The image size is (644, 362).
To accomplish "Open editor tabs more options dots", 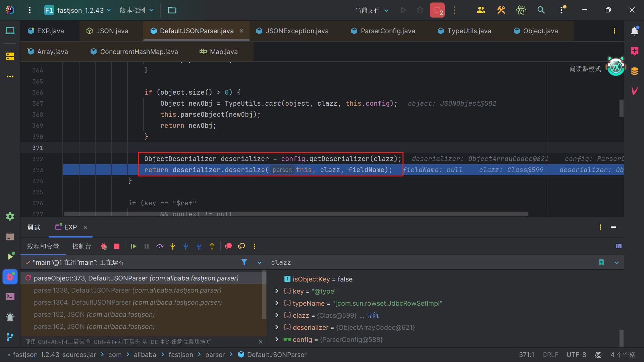I will coord(614,31).
